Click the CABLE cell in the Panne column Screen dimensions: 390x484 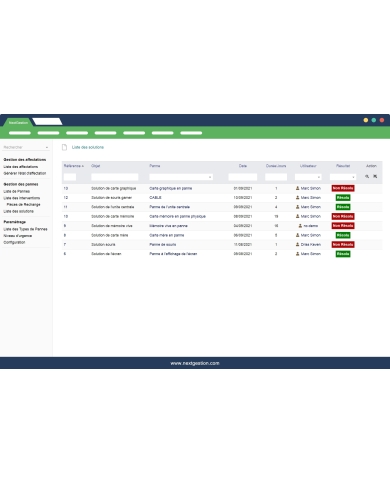coord(155,198)
